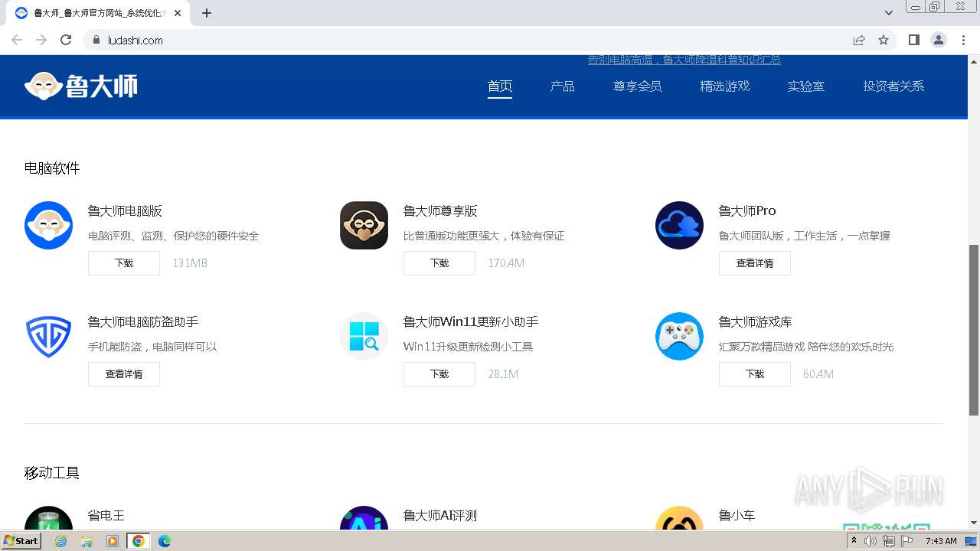This screenshot has height=551, width=980.
Task: Click the 移动工具 section heading
Action: point(52,473)
